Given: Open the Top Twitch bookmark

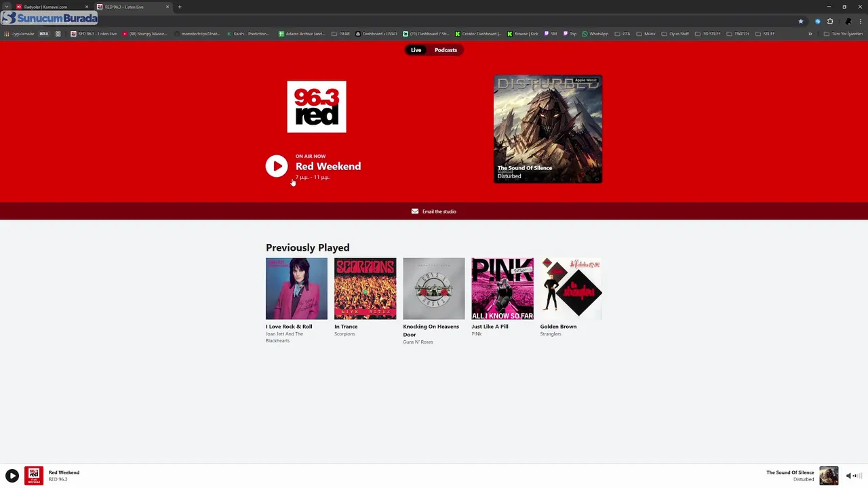Looking at the screenshot, I should tap(570, 34).
